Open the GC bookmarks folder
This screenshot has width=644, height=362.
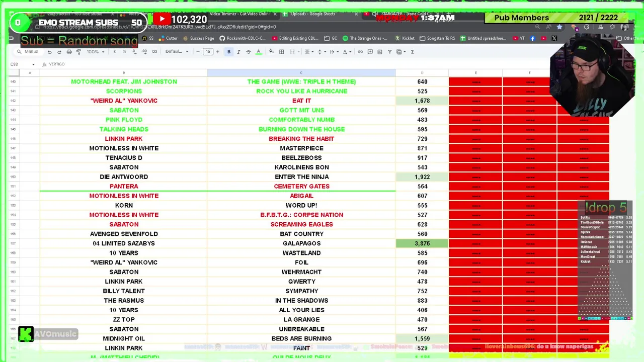pyautogui.click(x=331, y=38)
